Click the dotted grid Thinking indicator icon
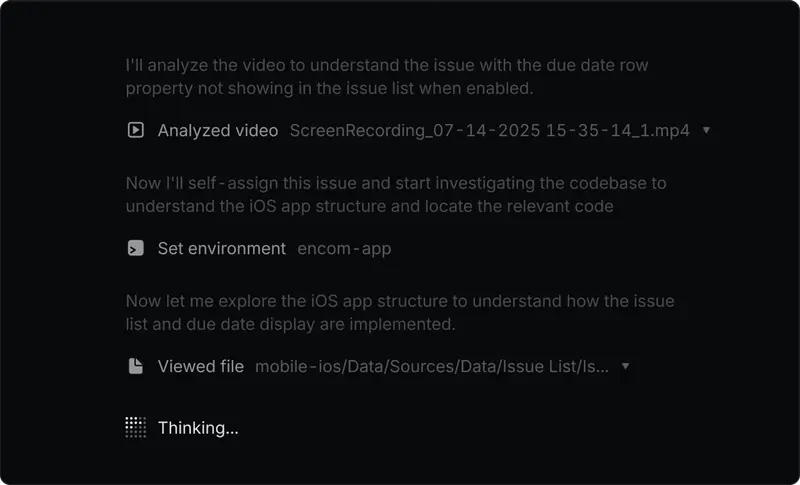Image resolution: width=800 pixels, height=485 pixels. 136,428
